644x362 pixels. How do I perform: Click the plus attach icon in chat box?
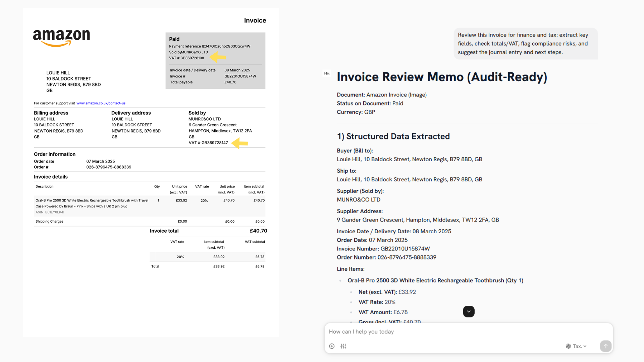pos(332,346)
